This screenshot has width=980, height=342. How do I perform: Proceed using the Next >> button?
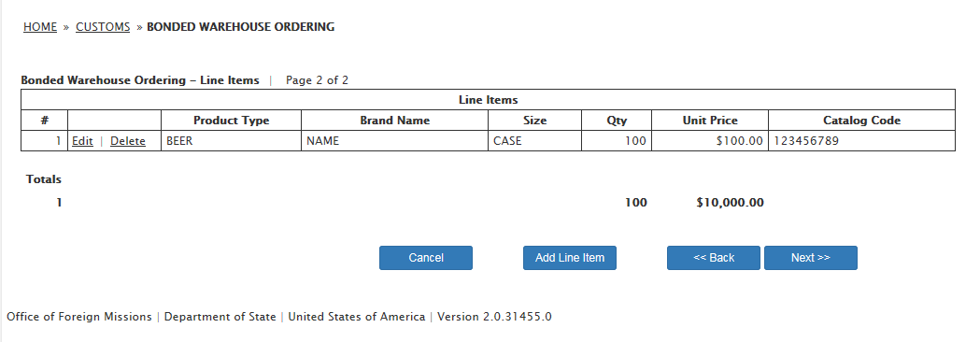pyautogui.click(x=811, y=258)
